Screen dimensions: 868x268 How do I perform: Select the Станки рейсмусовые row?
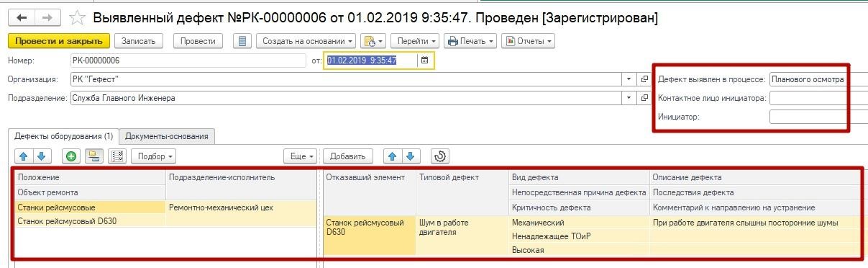pos(91,207)
